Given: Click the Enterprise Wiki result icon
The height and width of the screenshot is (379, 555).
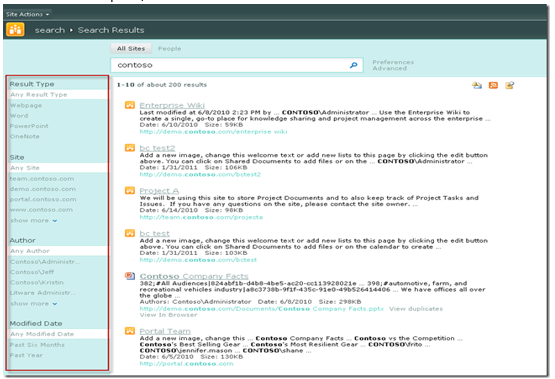Looking at the screenshot, I should pos(130,105).
